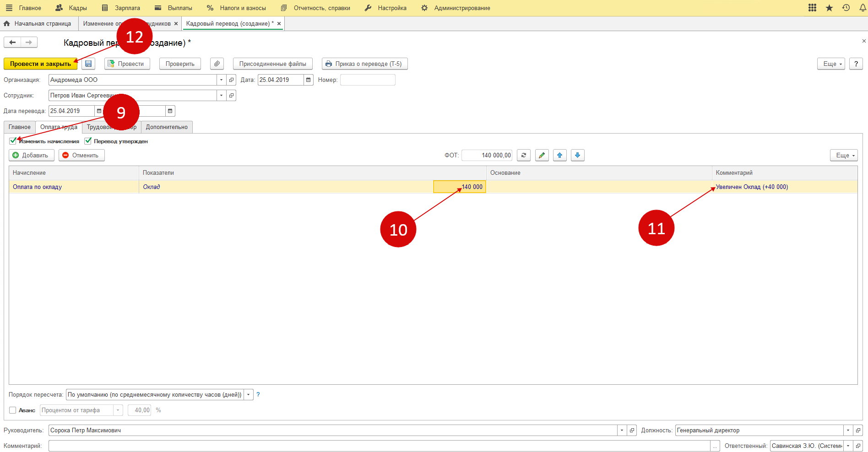868x452 pixels.
Task: Click Отменить accrual button
Action: (81, 155)
